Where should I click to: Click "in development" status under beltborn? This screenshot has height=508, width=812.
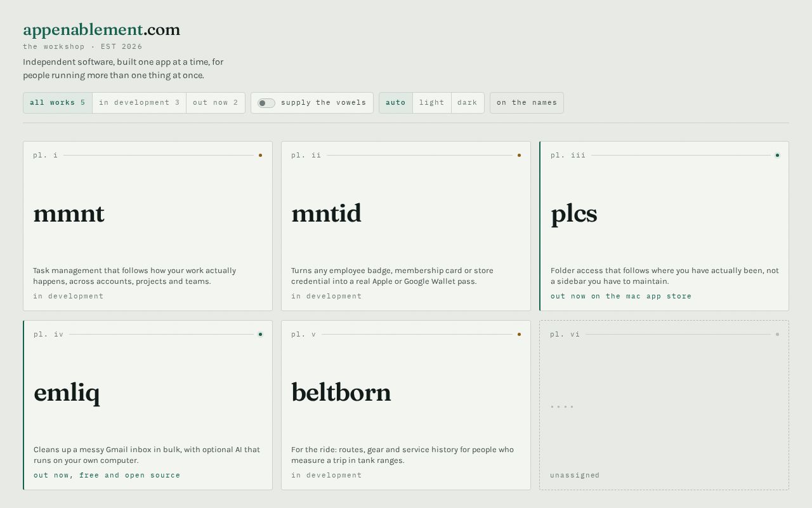[x=327, y=475]
